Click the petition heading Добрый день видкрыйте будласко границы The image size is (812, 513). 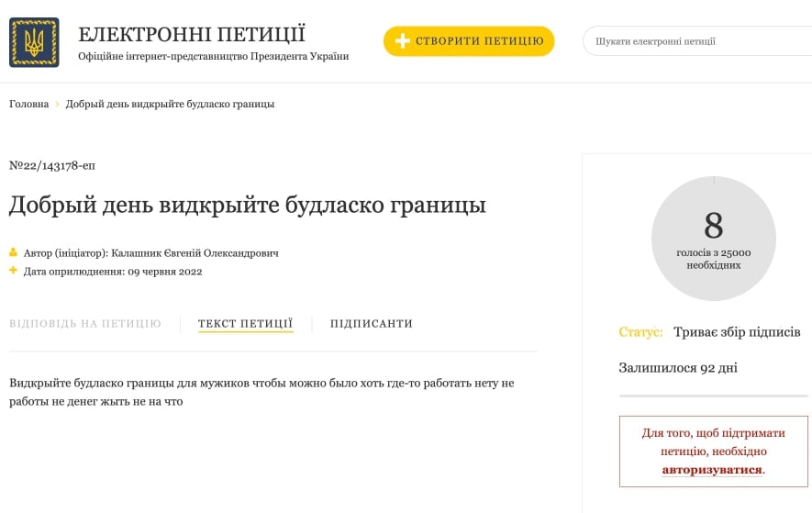pyautogui.click(x=247, y=205)
